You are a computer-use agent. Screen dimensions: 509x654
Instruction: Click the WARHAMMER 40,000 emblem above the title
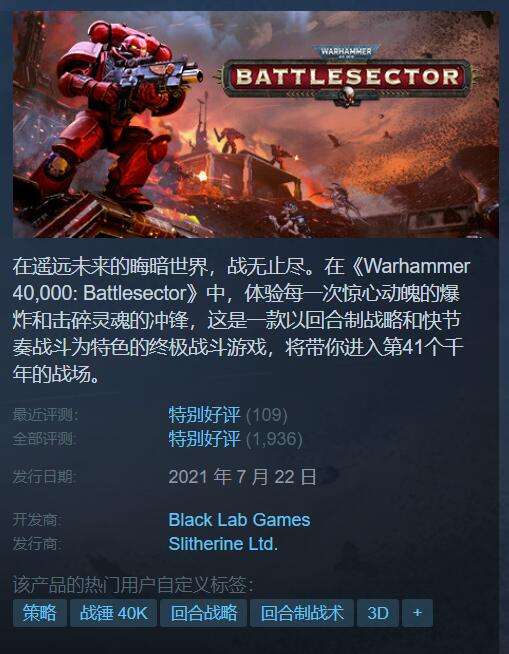pyautogui.click(x=346, y=51)
